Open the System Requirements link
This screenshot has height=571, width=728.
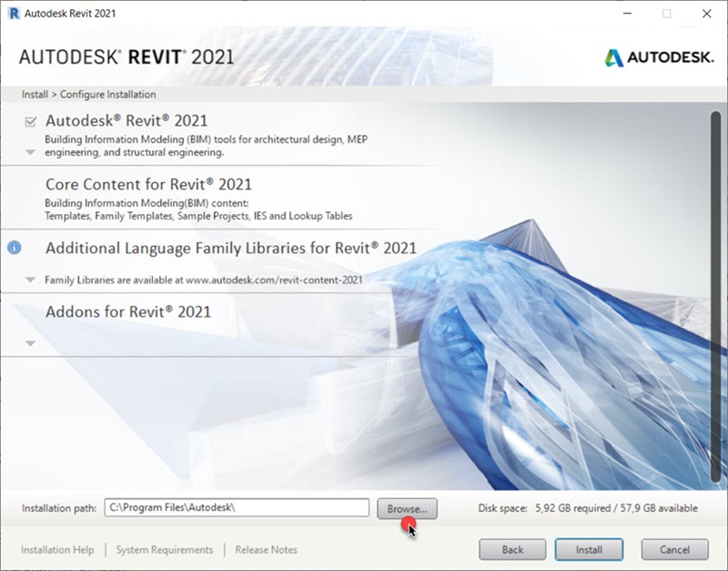(165, 550)
